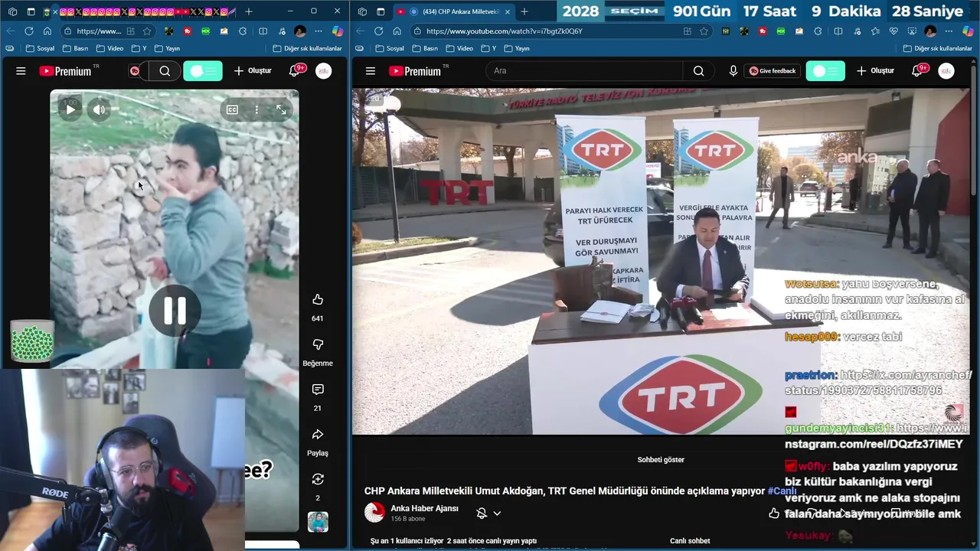
Task: Dislike the Short via Beğenme button
Action: point(318,344)
